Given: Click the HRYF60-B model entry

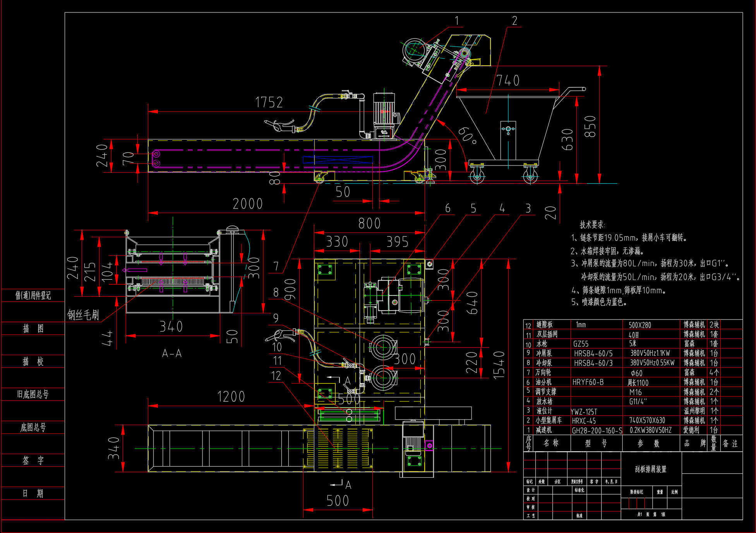Looking at the screenshot, I should pyautogui.click(x=588, y=382).
